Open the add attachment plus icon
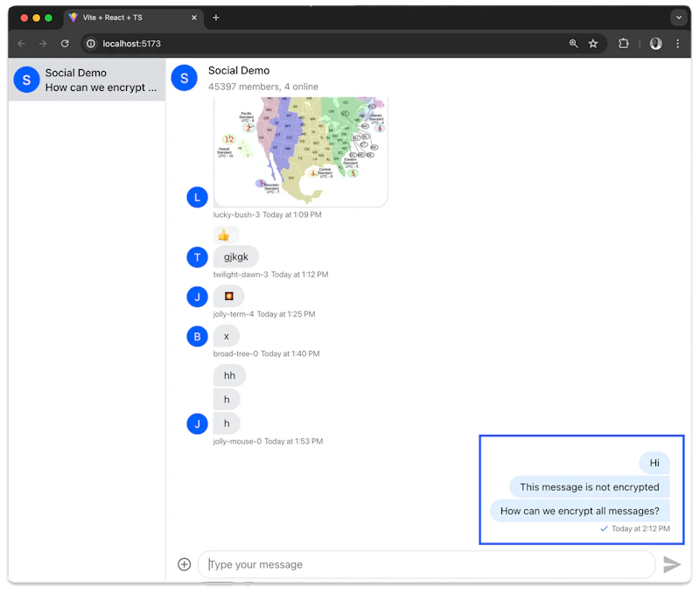The width and height of the screenshot is (700, 594). pyautogui.click(x=185, y=564)
